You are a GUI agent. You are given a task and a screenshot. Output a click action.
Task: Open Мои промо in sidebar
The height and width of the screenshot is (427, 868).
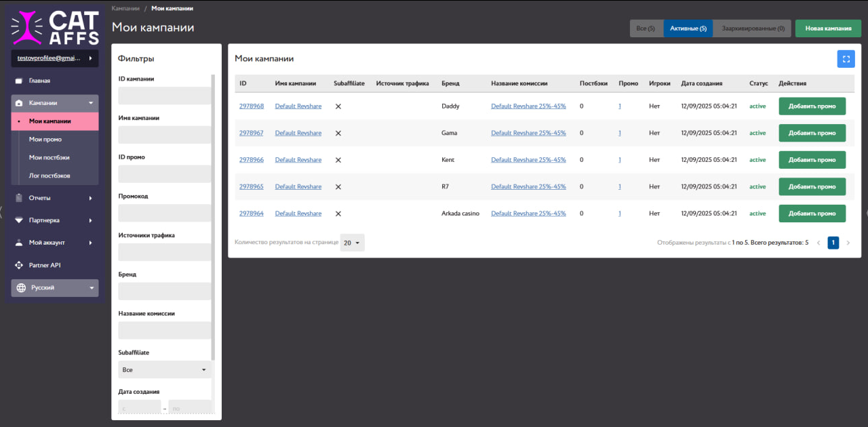point(45,139)
